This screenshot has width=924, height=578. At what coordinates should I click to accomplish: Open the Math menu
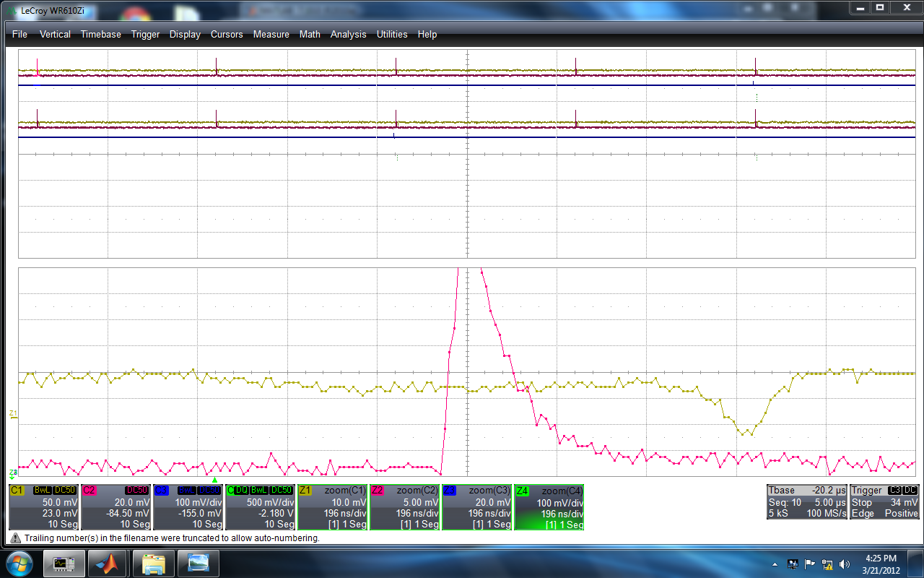(310, 35)
